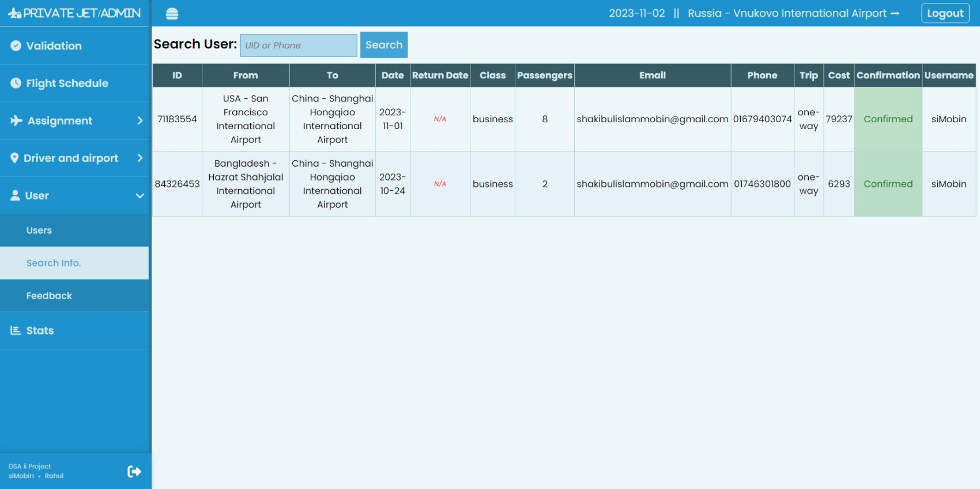Click the hamburger menu icon in top bar

(x=172, y=14)
